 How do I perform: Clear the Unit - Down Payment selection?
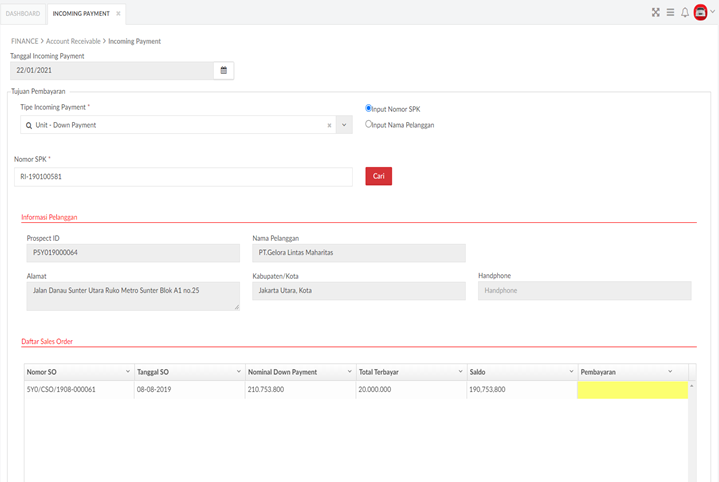(329, 125)
